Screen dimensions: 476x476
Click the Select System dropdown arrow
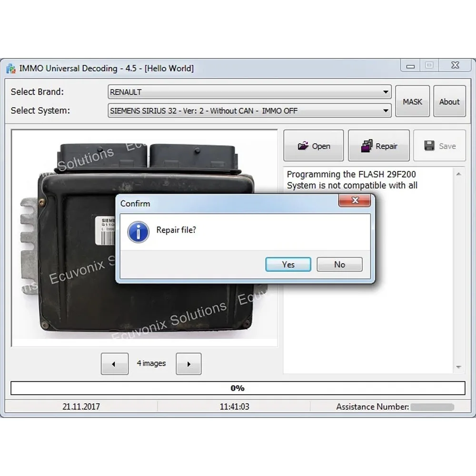[386, 110]
